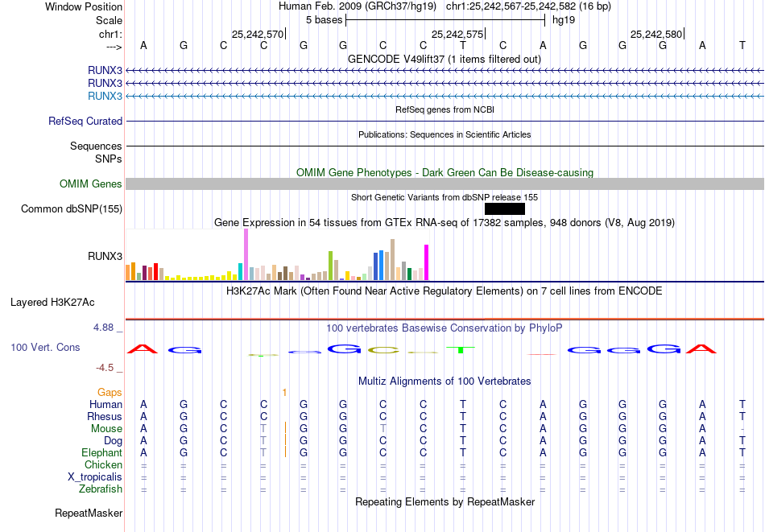Click Short Genetic Variants from dbSNP title
Viewport: 765px width, 532px height.
coord(445,197)
